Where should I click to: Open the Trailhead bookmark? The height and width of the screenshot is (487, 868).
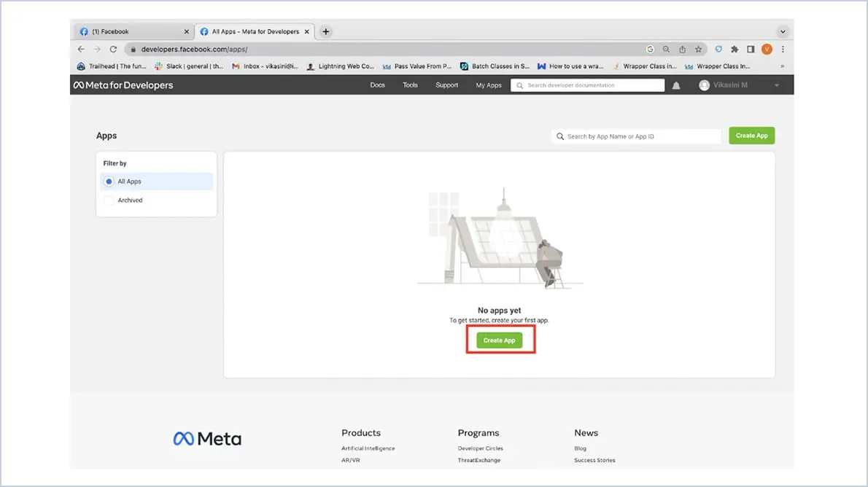tap(112, 66)
